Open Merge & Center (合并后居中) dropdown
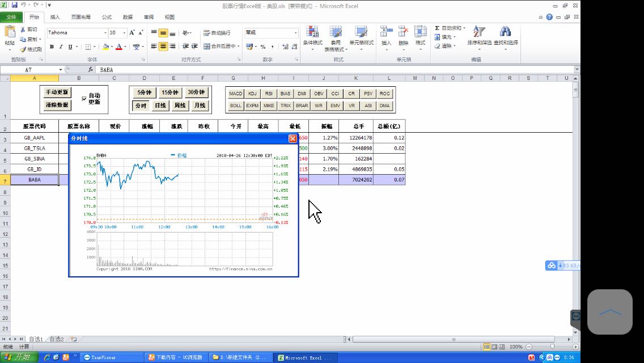The width and height of the screenshot is (644, 363). click(238, 47)
